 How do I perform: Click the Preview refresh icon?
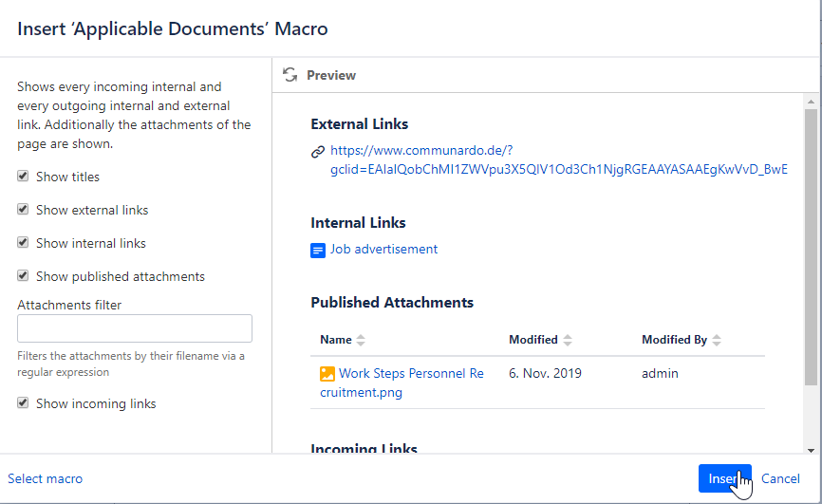pos(290,75)
